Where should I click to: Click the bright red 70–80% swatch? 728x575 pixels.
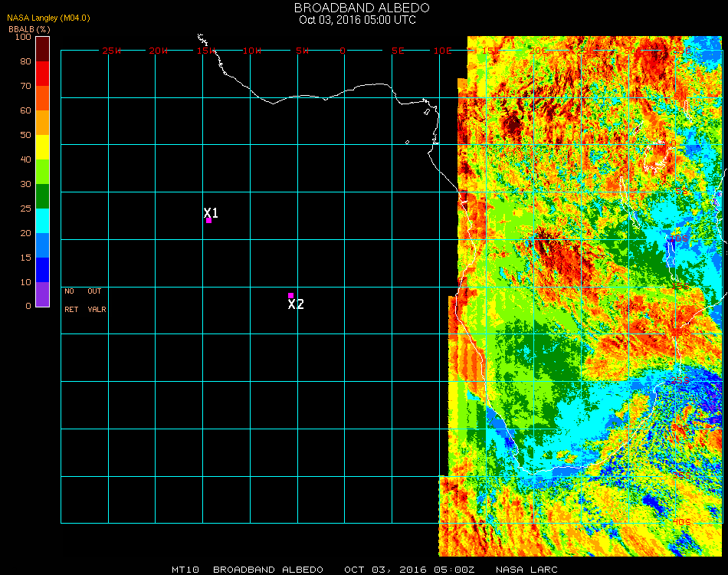click(x=43, y=74)
